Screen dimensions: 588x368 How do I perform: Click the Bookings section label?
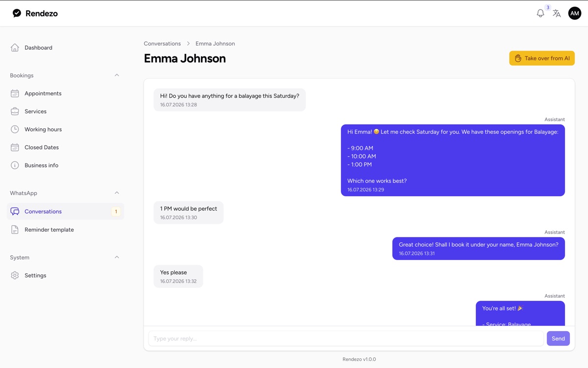click(22, 75)
